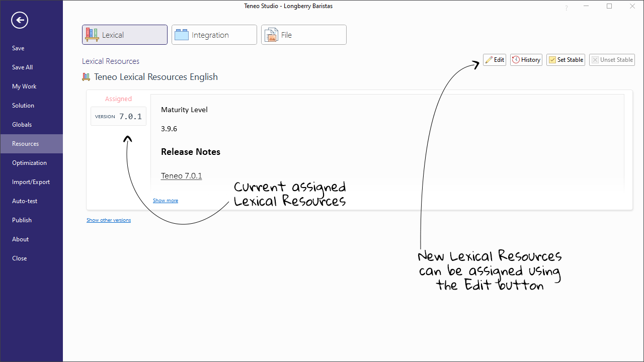The height and width of the screenshot is (362, 644).
Task: Click the Set Stable button
Action: coord(566,60)
